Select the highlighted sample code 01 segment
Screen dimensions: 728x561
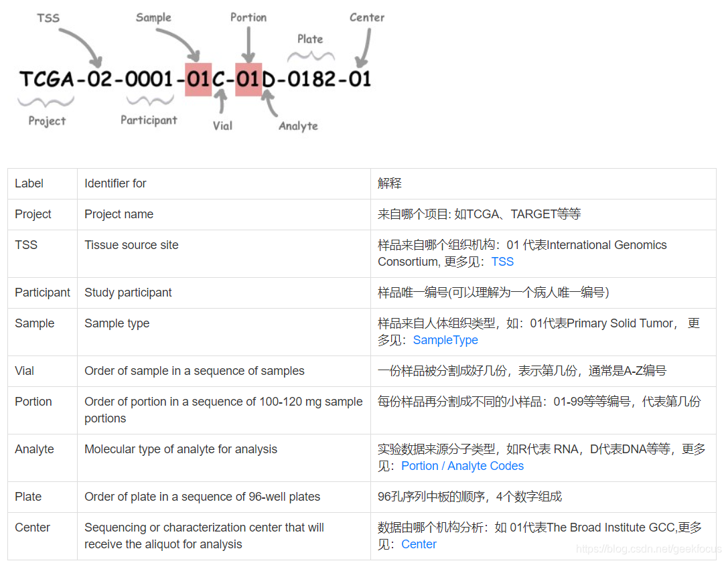(x=198, y=79)
